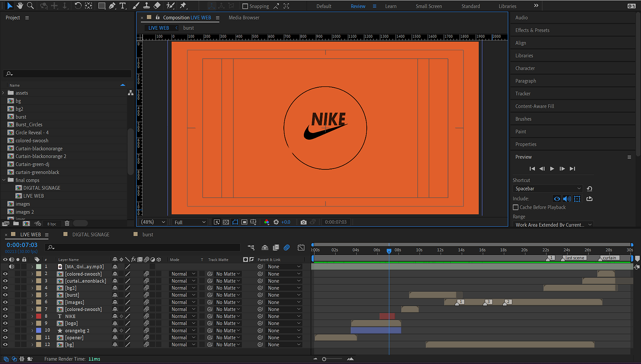Enable the Snapping checkbox
641x364 pixels.
[245, 6]
